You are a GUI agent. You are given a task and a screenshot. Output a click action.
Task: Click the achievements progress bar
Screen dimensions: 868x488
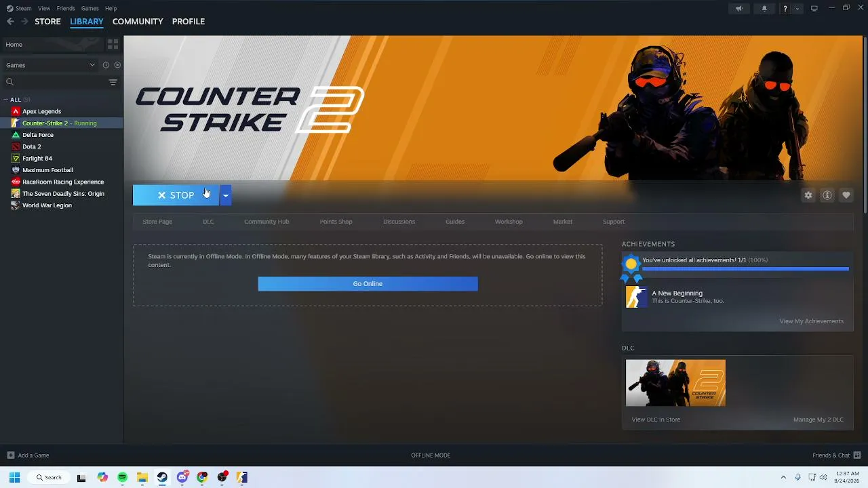[x=745, y=269]
